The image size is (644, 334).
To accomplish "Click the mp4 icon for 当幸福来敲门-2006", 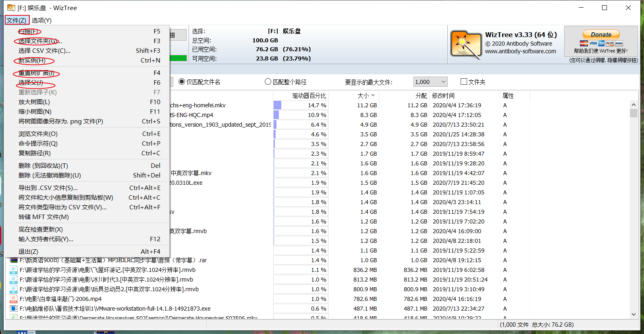I will tap(14, 299).
